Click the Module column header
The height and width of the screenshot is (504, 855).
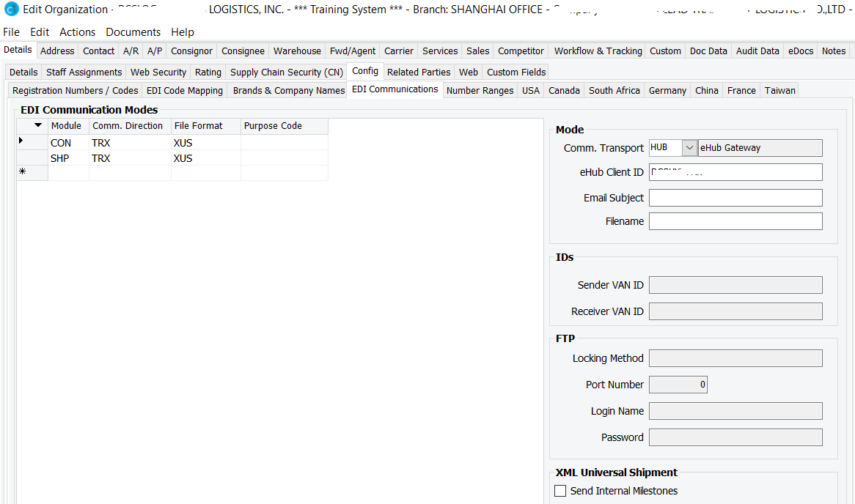(x=69, y=126)
